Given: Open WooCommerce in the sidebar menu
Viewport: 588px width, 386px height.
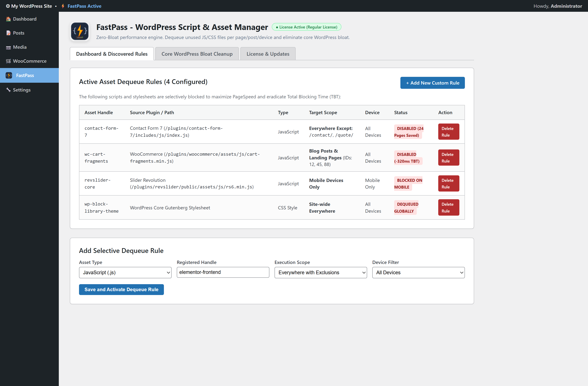Looking at the screenshot, I should [29, 61].
